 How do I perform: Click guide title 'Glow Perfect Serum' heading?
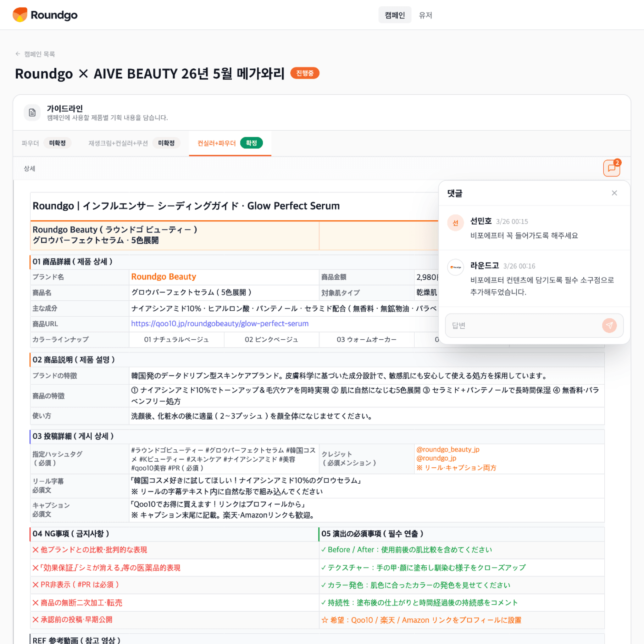(186, 206)
